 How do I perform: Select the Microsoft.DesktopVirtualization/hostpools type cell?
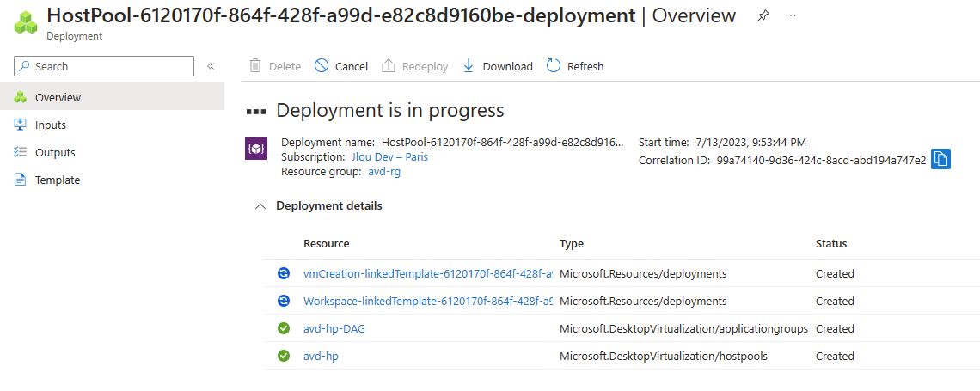click(663, 356)
